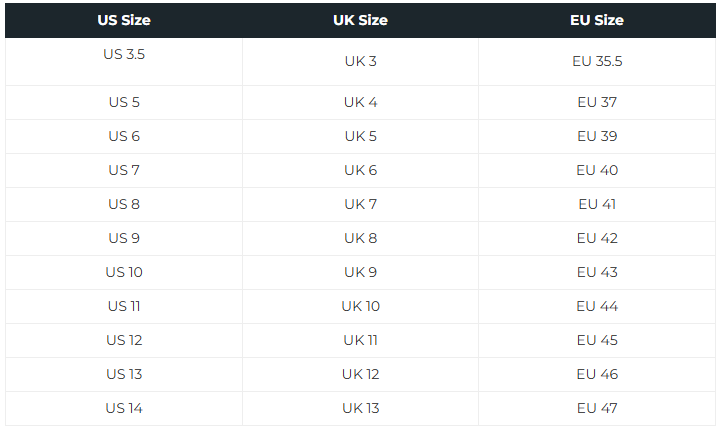Click the US 5 size cell
Screen dimensions: 718x427
click(x=124, y=102)
